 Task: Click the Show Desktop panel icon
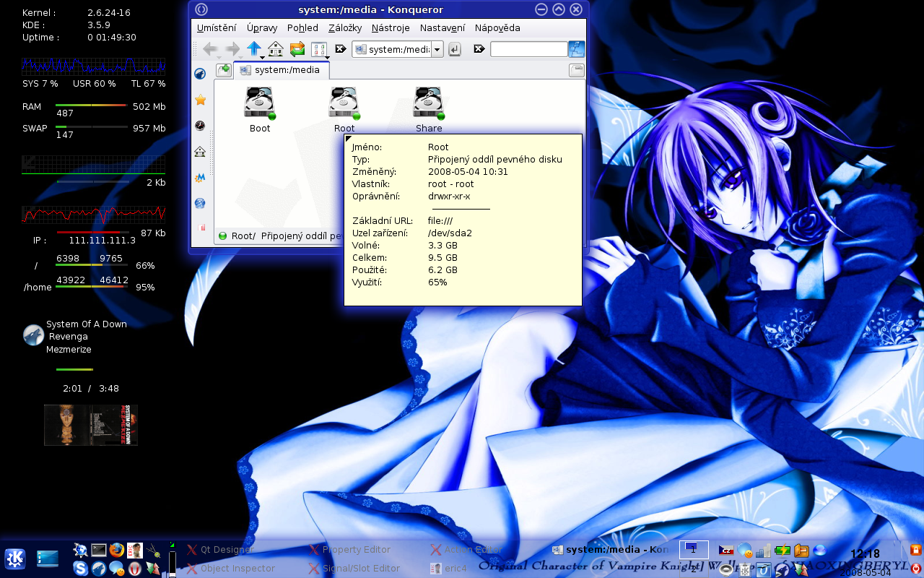click(x=48, y=558)
